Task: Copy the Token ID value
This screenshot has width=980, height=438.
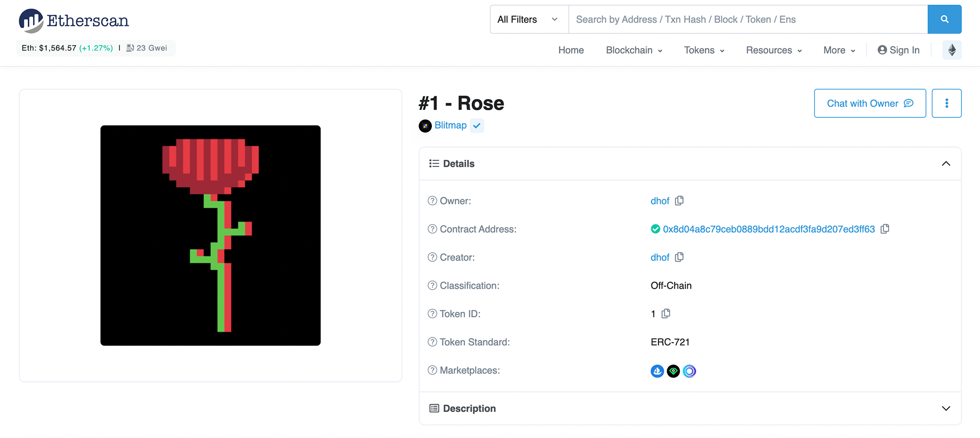Action: click(666, 313)
